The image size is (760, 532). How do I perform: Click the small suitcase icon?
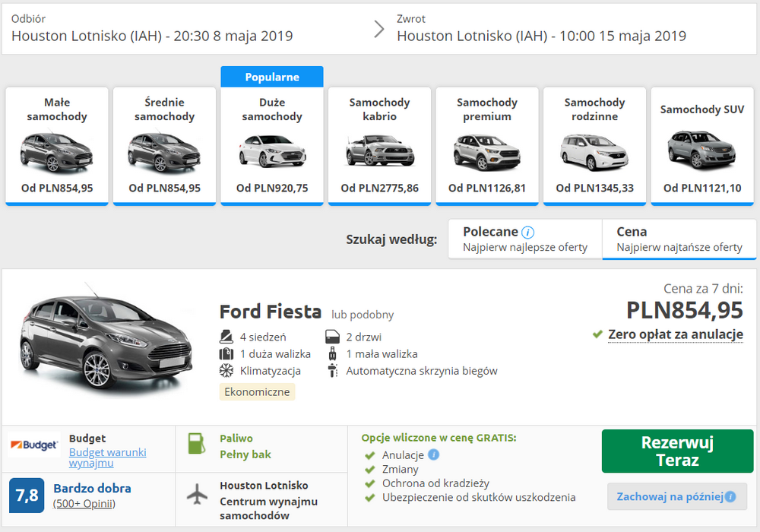(x=332, y=352)
